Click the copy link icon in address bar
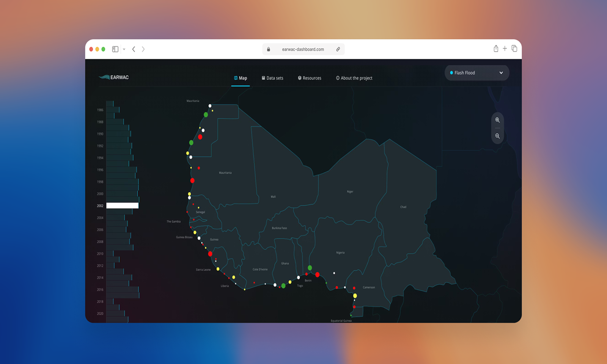Viewport: 607px width, 364px height. click(338, 49)
